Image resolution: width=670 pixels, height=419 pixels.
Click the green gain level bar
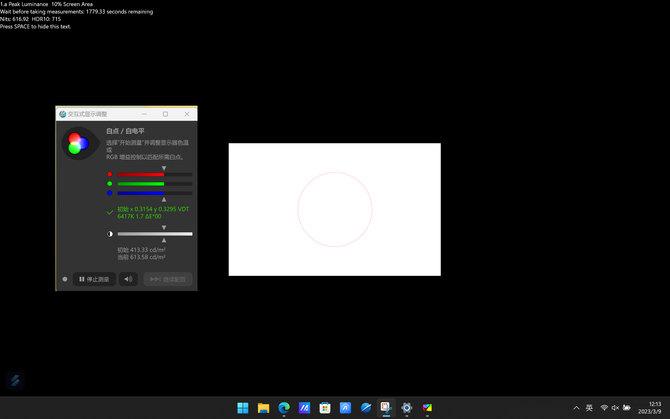pos(155,184)
